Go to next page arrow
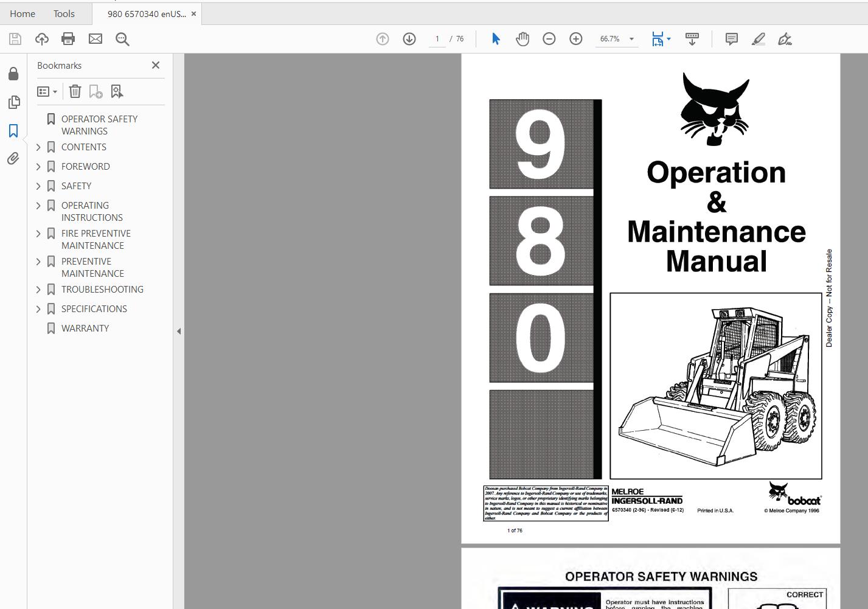This screenshot has height=609, width=868. (x=409, y=39)
